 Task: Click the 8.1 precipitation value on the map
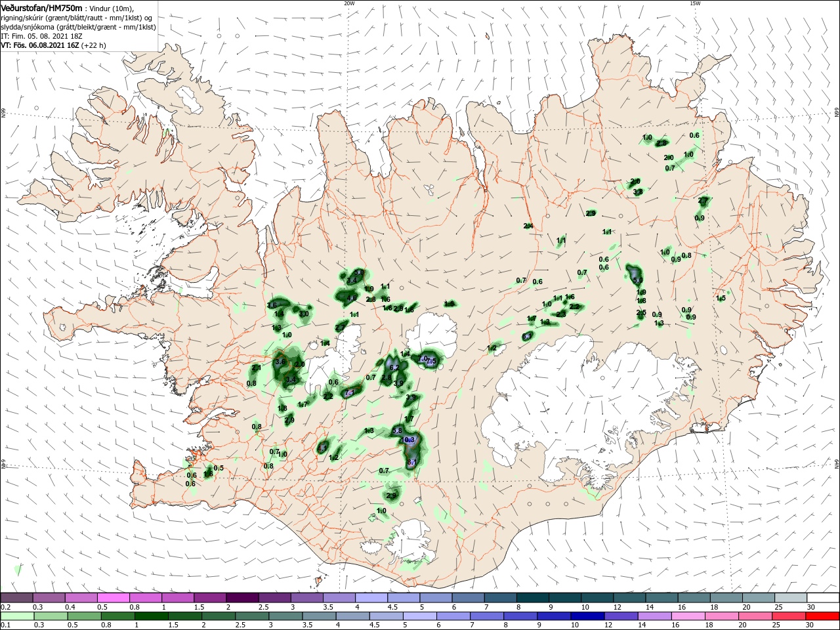click(412, 463)
